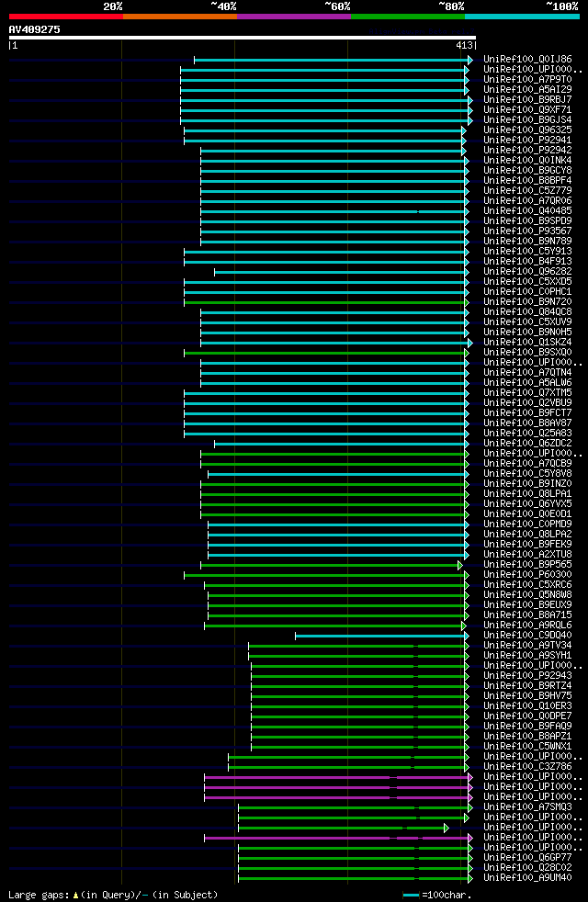Screen dimensions: 588x902
Task: Select the UniRef100_P92941 label
Action: [527, 140]
